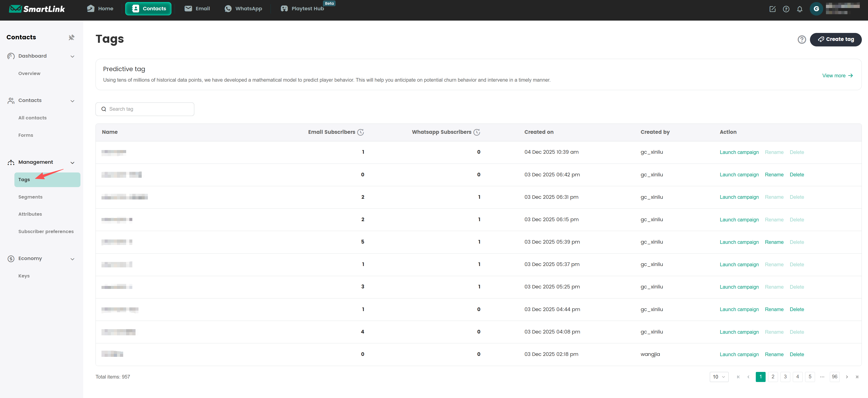
Task: Collapse the Dashboard sidebar section
Action: pyautogui.click(x=72, y=56)
